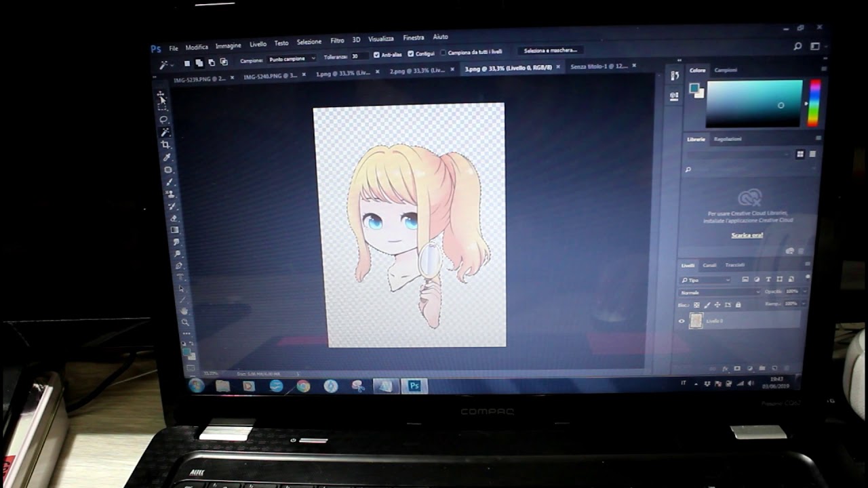The width and height of the screenshot is (868, 488).
Task: Toggle the layer filter on/off switch
Action: pos(808,277)
